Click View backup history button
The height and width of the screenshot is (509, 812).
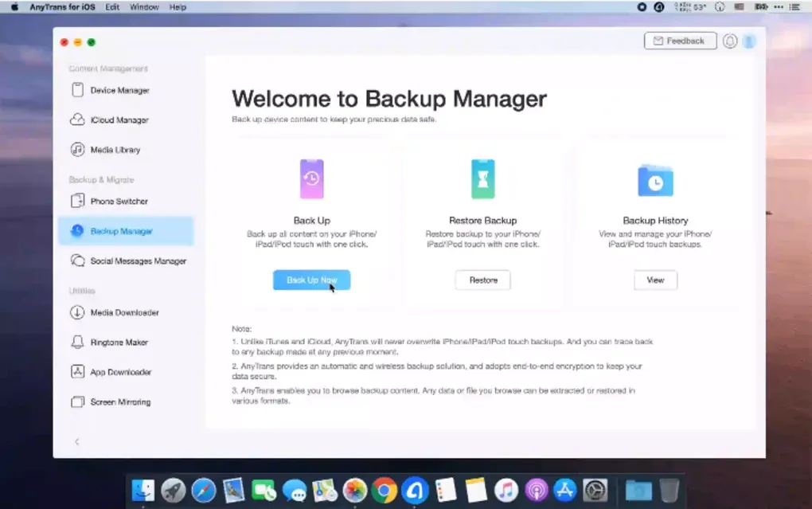click(655, 280)
